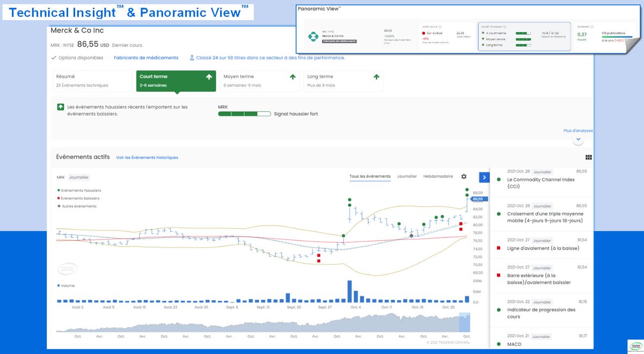Select the Long terme tab

tap(343, 80)
